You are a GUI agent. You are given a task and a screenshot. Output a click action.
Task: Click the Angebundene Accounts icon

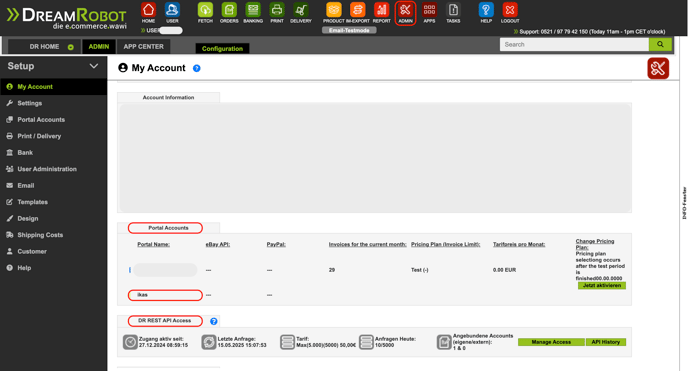click(444, 342)
